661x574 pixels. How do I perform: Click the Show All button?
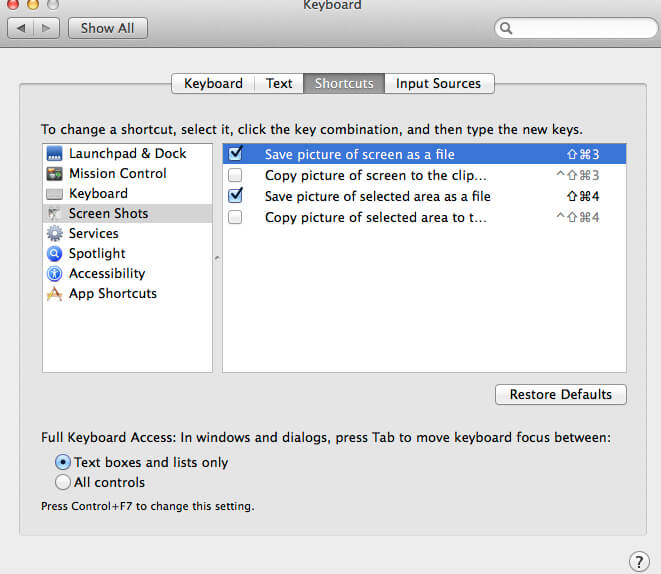click(107, 28)
